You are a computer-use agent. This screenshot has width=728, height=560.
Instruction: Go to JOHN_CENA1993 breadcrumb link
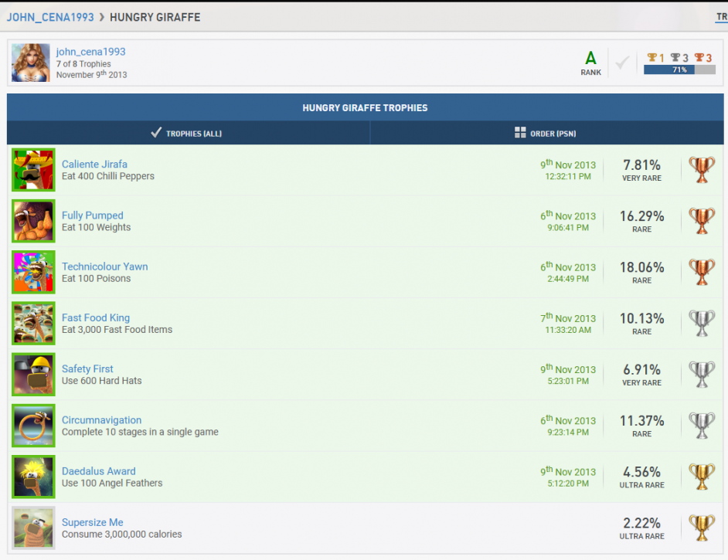49,17
